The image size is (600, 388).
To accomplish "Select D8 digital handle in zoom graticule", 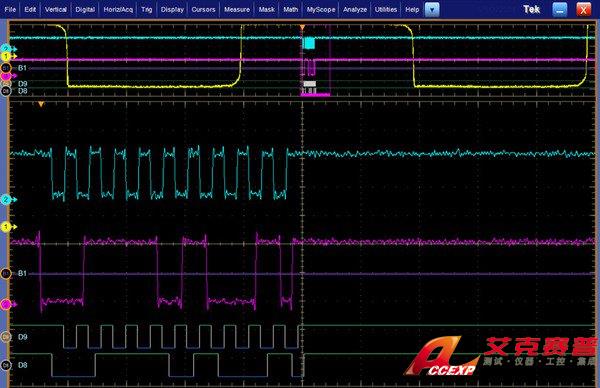I will click(x=6, y=365).
